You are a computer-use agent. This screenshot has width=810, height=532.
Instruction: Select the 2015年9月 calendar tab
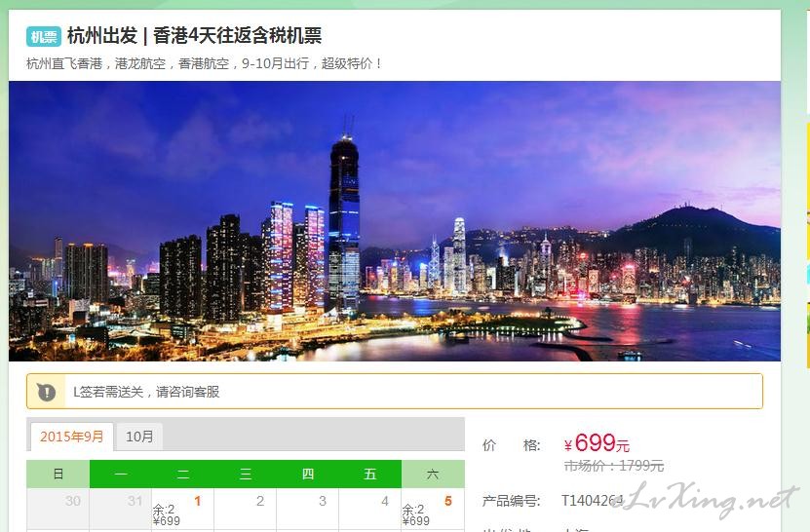72,437
